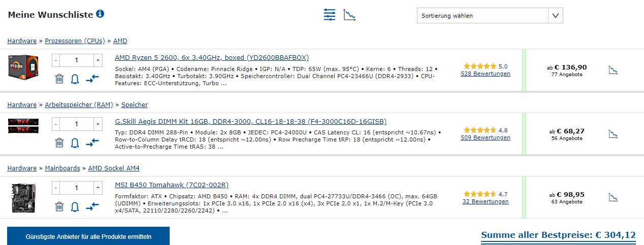The width and height of the screenshot is (644, 245).
Task: Click the sort dropdown arrow button
Action: point(556,16)
